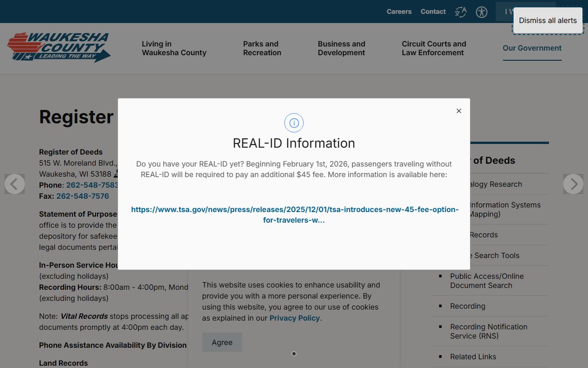Open Living in Waukesha County menu
Image resolution: width=588 pixels, height=368 pixels.
coord(174,48)
